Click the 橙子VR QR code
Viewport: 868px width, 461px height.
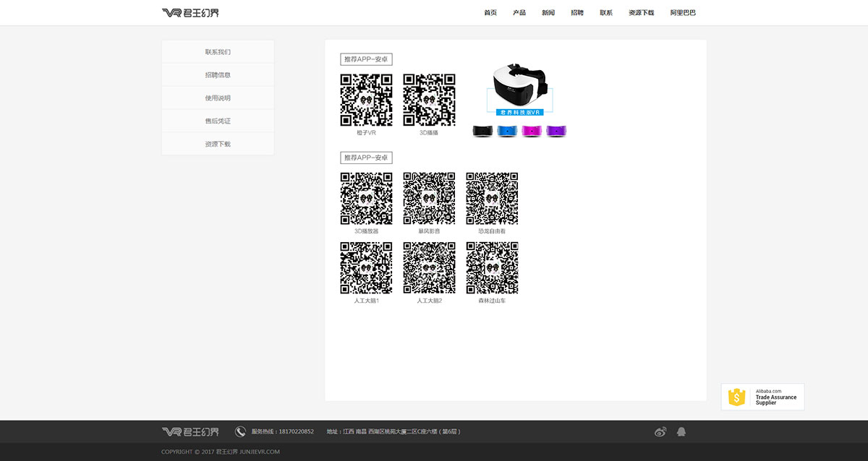(366, 100)
